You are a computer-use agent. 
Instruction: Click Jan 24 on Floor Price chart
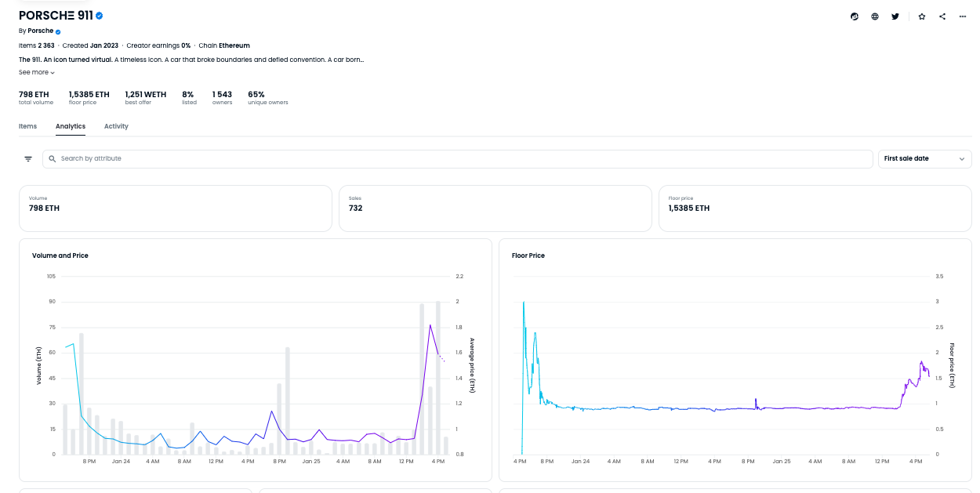point(580,462)
